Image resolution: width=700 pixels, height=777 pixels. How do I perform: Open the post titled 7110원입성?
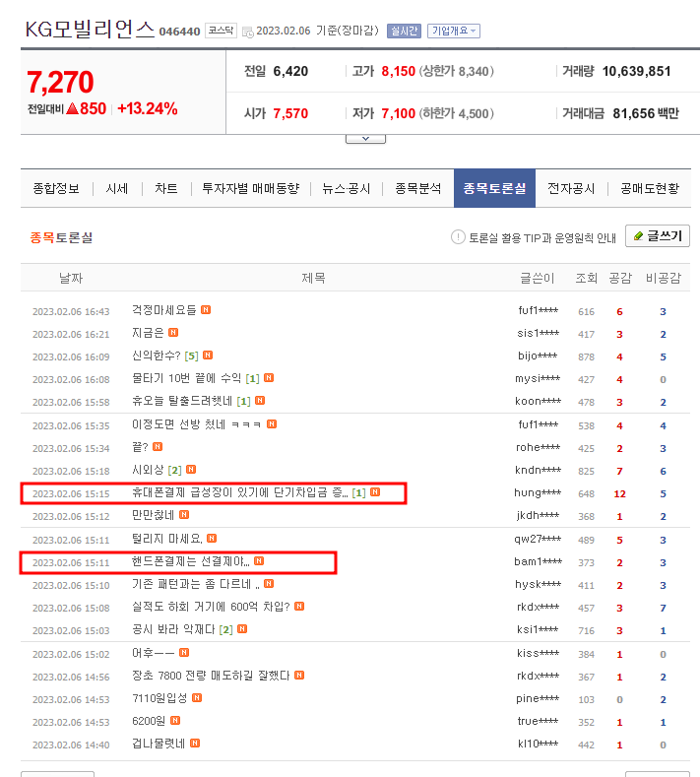click(159, 698)
